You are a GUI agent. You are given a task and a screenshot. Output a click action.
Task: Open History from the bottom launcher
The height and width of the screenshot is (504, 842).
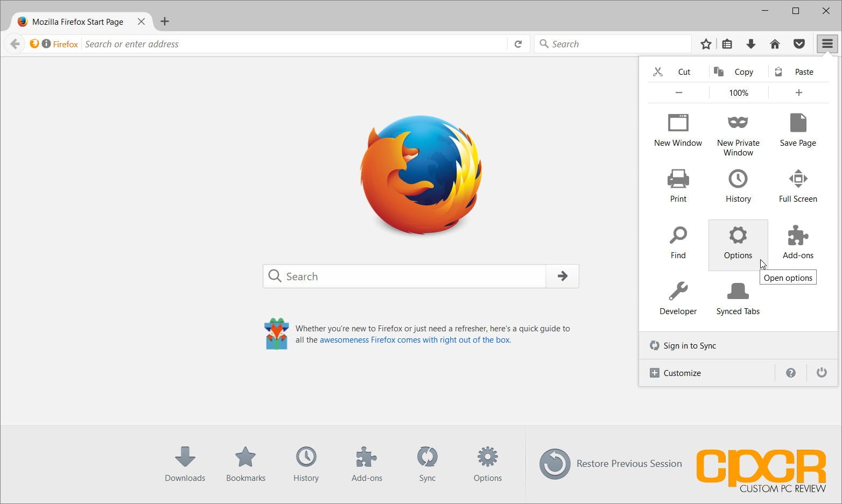306,464
